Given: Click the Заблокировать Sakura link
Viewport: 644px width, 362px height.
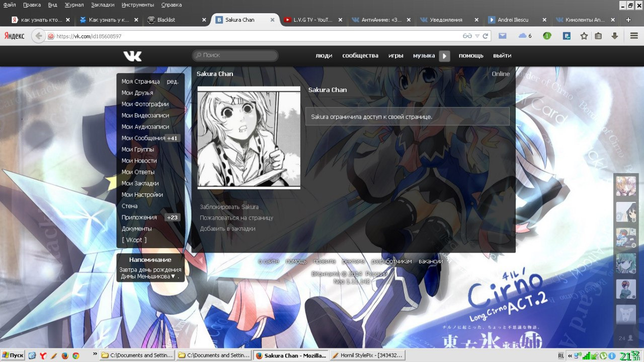Looking at the screenshot, I should 229,207.
